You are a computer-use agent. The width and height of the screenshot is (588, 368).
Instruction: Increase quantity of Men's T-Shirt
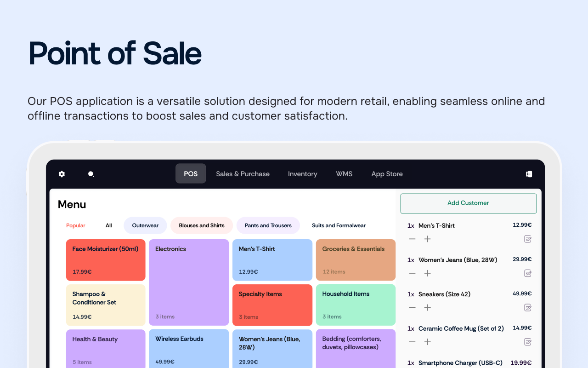coord(427,239)
